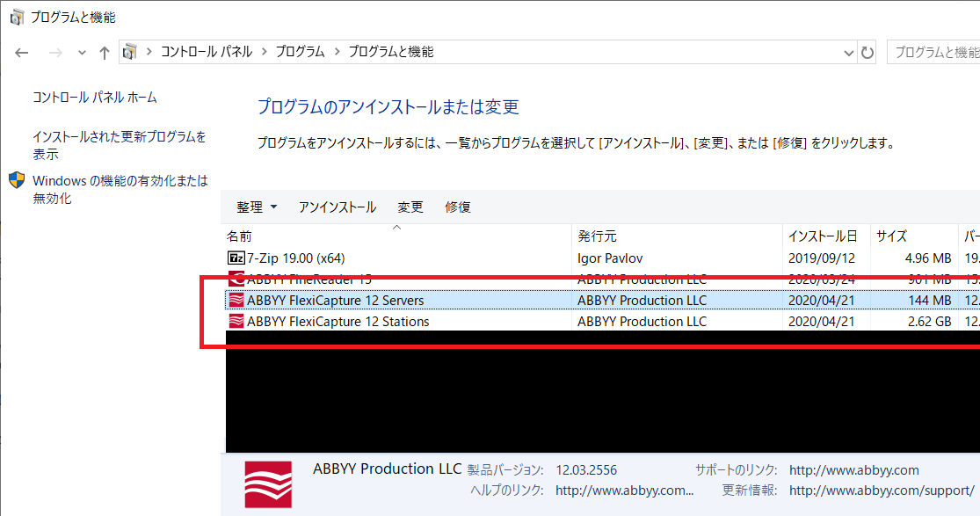Image resolution: width=980 pixels, height=516 pixels.
Task: Click ABBYY FlexiCapture 12 Stations icon
Action: 236,322
